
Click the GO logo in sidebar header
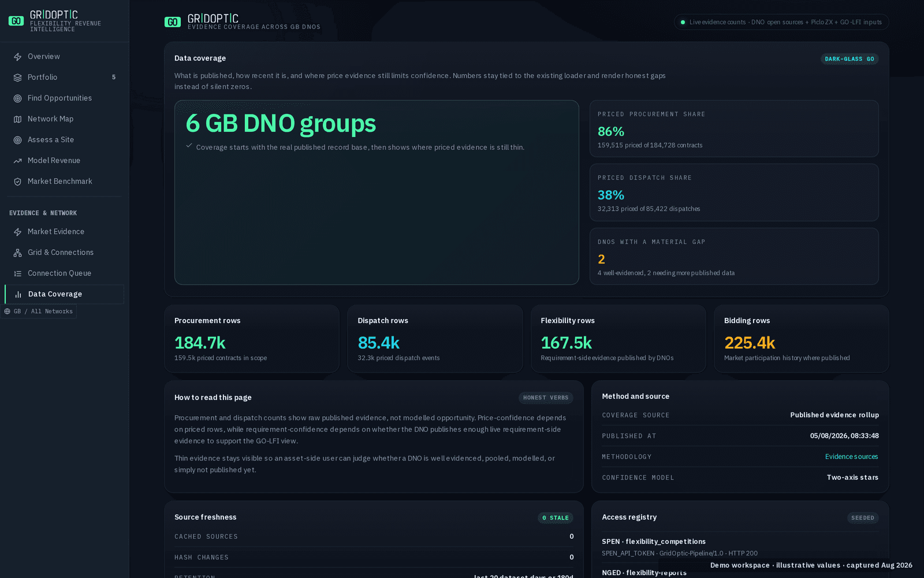16,21
